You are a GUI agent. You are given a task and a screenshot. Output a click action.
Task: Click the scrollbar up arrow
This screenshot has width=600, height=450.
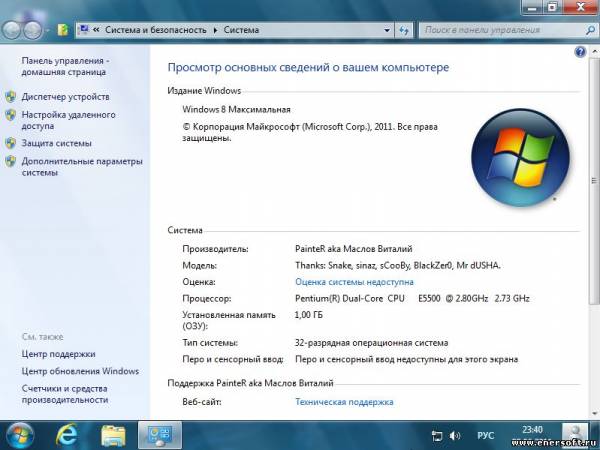click(x=594, y=51)
